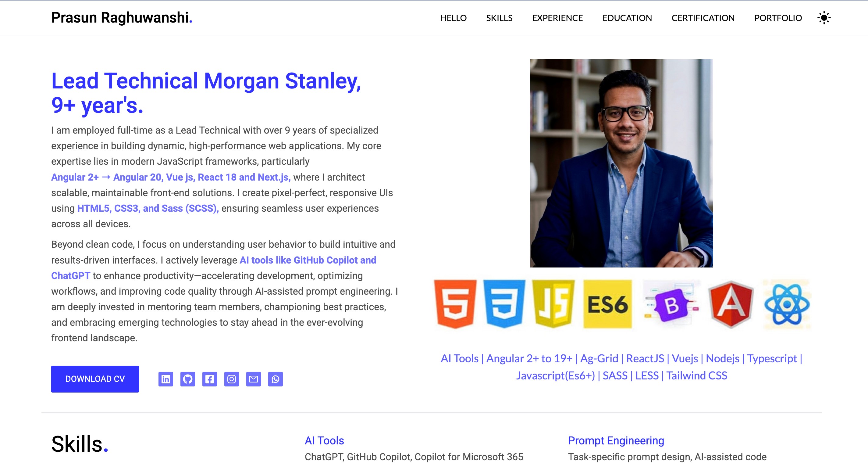Click 'ChatGPT, GitHub Copilot, Copilot for Microsoft 365' text
868x463 pixels.
pos(414,457)
